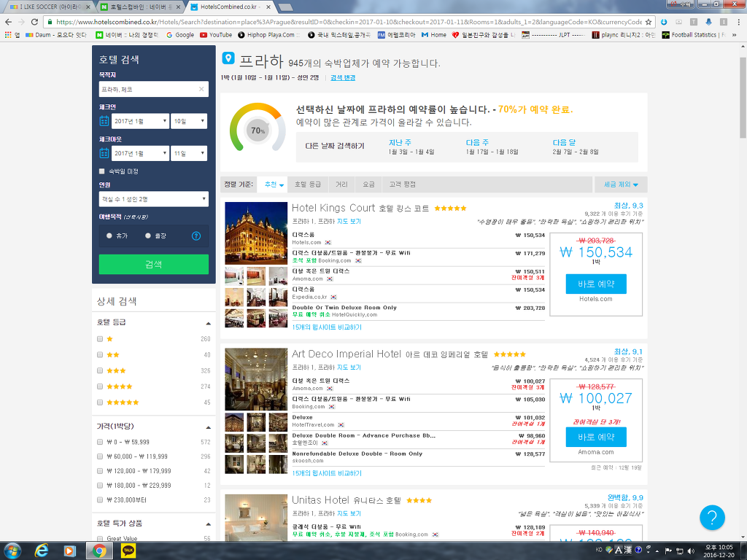
Task: Open the 객실 수 1 성인 2명 dropdown
Action: [154, 199]
